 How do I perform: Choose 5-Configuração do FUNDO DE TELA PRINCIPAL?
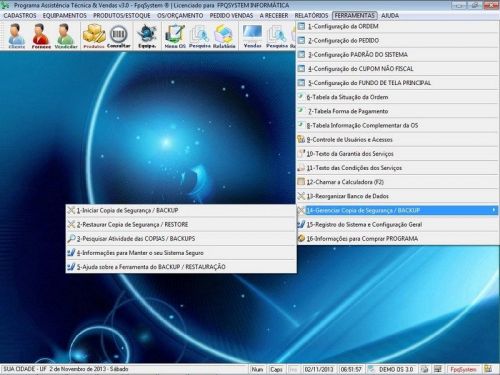point(397,83)
